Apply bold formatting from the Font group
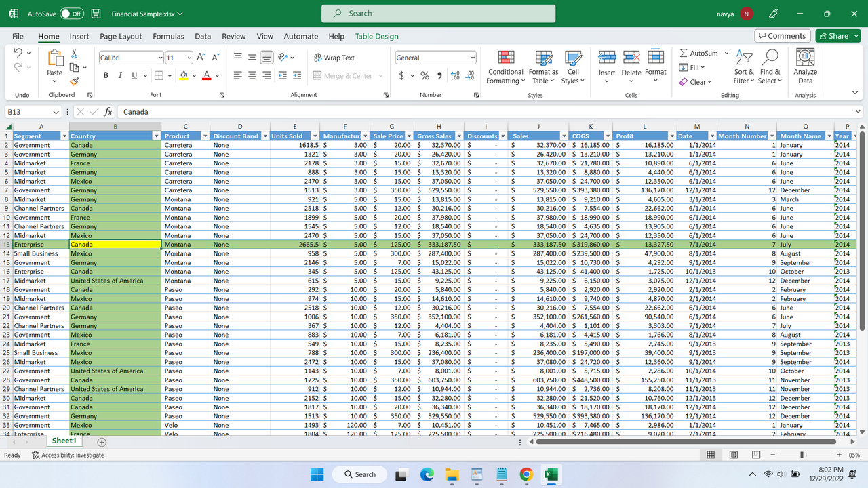 105,75
